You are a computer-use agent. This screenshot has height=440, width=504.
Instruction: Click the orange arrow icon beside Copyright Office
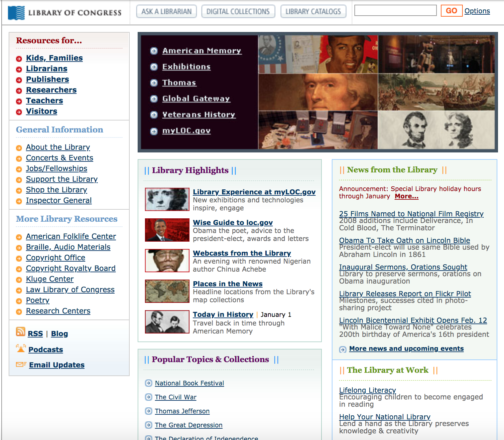(19, 259)
